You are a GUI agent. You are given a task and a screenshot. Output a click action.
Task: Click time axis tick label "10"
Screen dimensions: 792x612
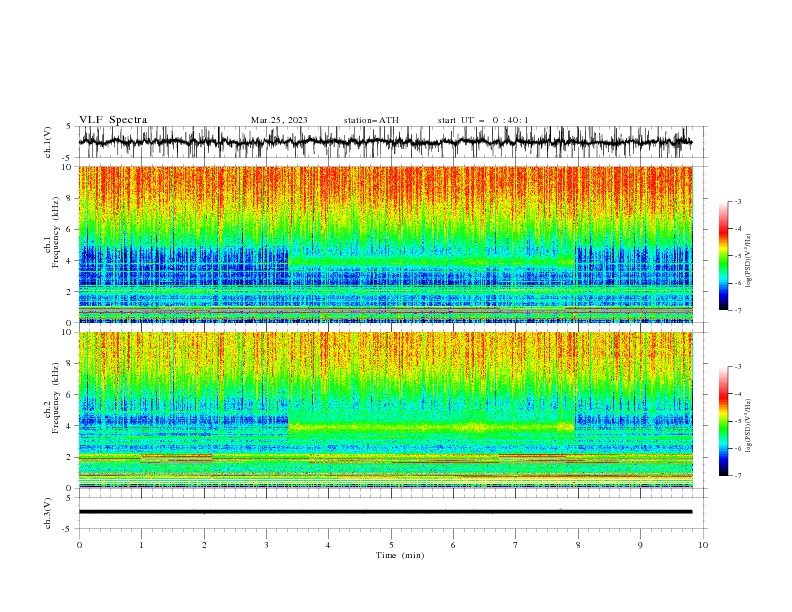(x=703, y=545)
